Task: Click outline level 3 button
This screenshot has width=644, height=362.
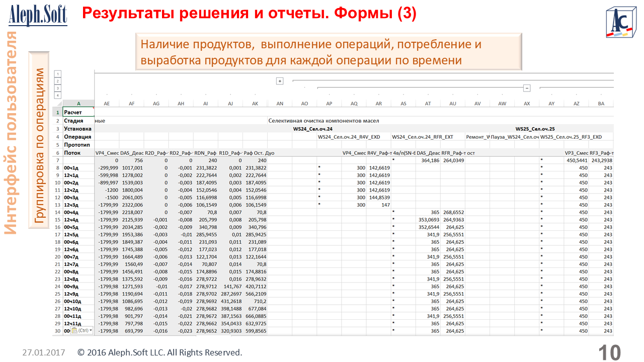Action: [57, 88]
